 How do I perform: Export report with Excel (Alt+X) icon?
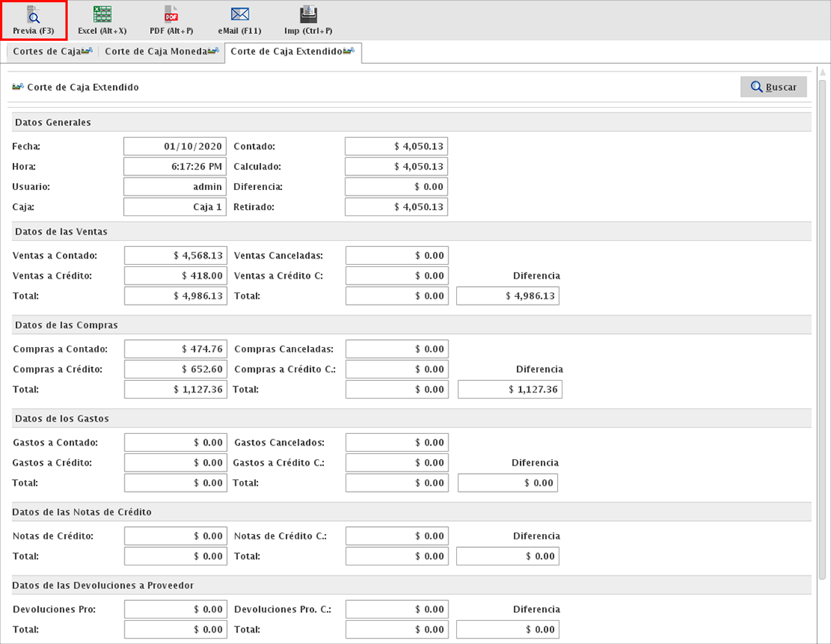click(x=102, y=21)
